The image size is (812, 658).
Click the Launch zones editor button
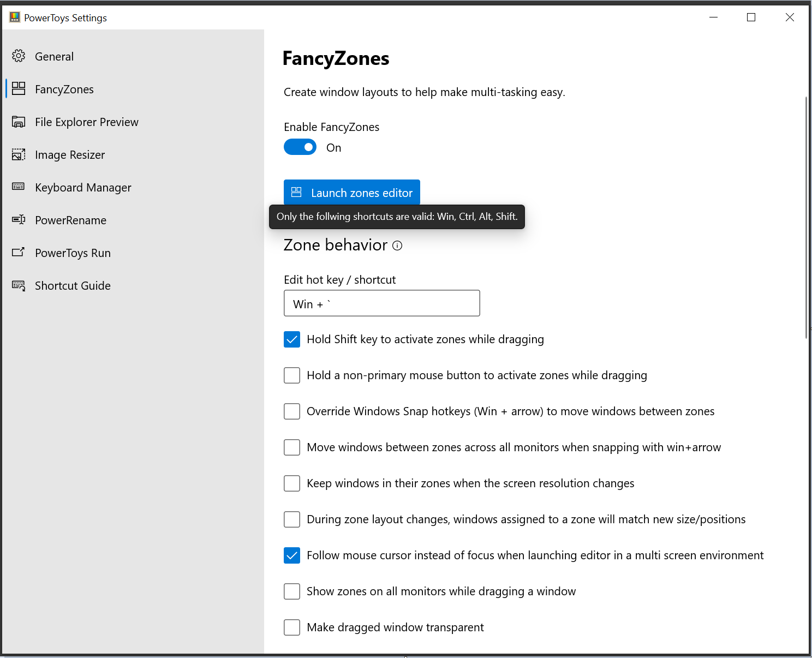(x=351, y=192)
